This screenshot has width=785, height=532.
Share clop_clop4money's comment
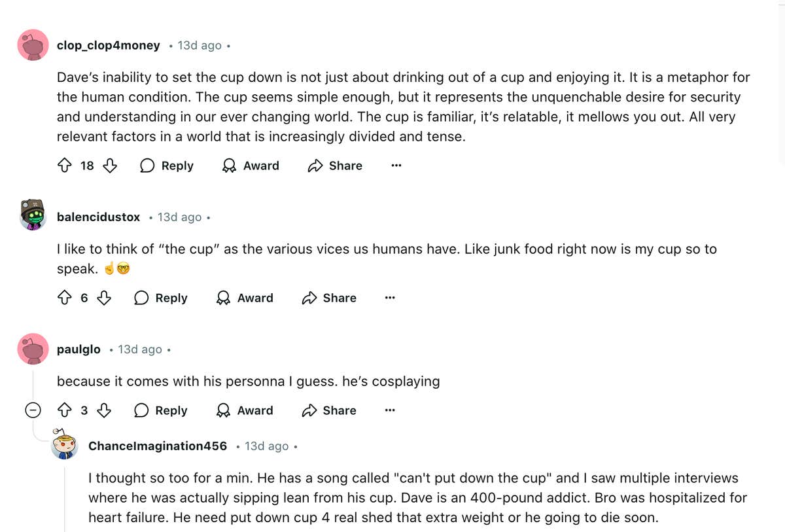335,166
